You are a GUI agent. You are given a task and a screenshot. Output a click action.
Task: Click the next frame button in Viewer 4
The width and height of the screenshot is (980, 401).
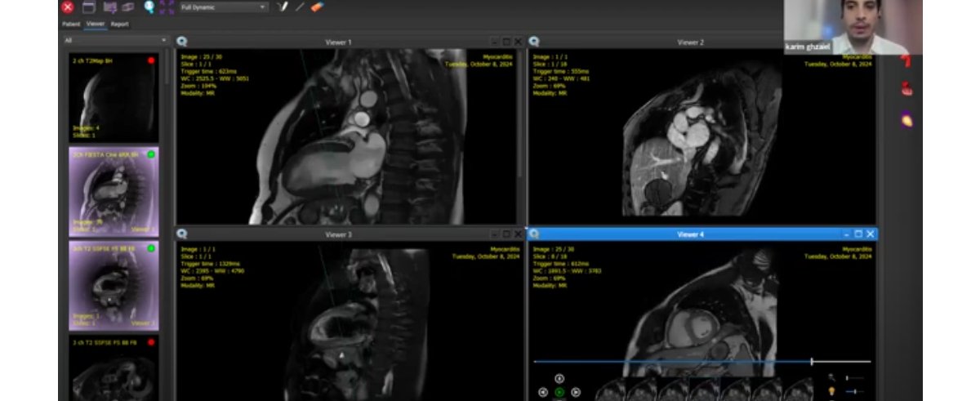click(576, 393)
